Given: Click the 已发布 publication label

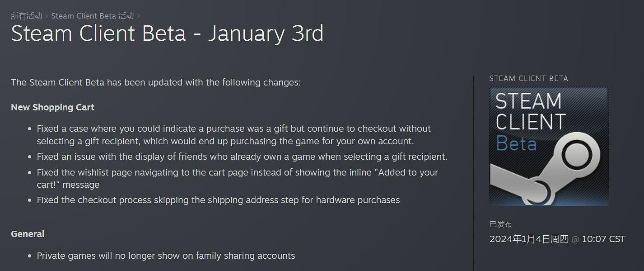Looking at the screenshot, I should 499,224.
